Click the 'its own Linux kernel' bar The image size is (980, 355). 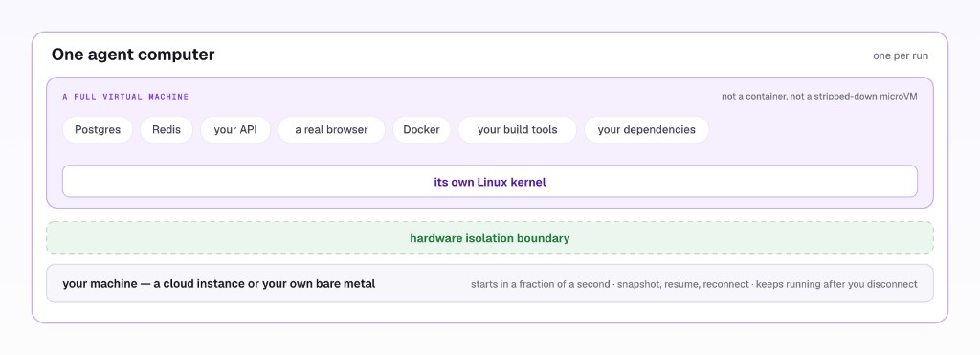[490, 181]
